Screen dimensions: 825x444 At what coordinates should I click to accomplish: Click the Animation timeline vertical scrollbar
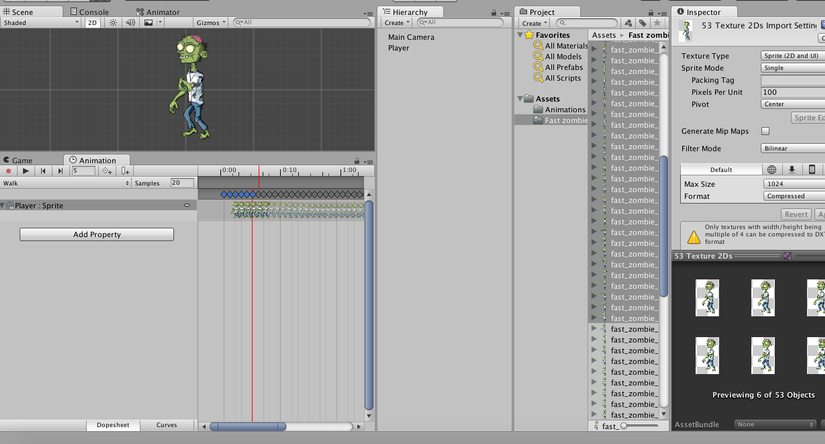click(x=369, y=305)
